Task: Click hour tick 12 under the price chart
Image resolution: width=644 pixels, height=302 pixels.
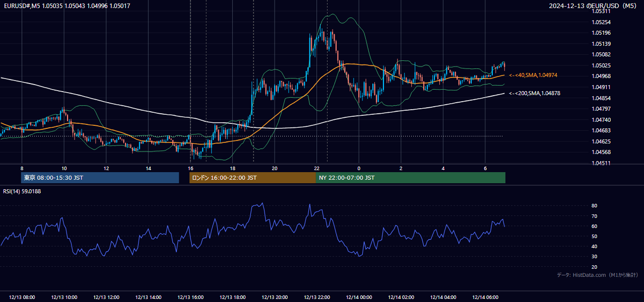Action: coord(106,168)
